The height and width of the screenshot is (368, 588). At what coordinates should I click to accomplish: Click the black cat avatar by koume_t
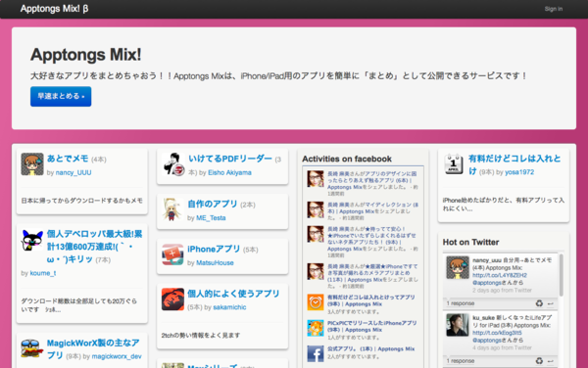(x=32, y=241)
